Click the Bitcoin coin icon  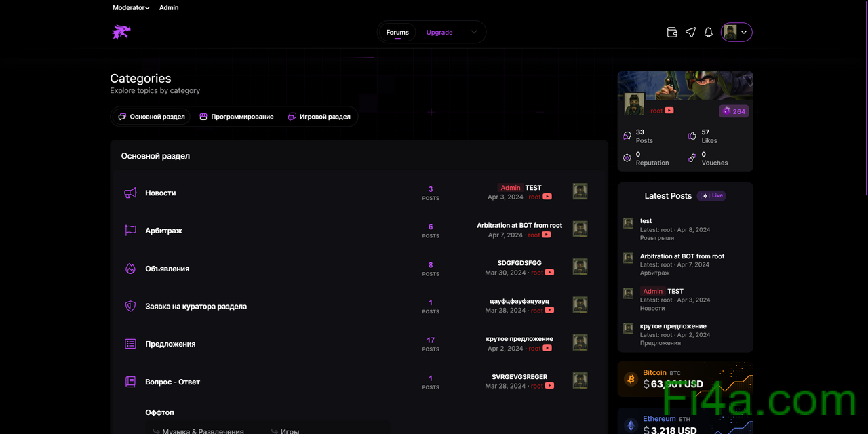coord(630,378)
